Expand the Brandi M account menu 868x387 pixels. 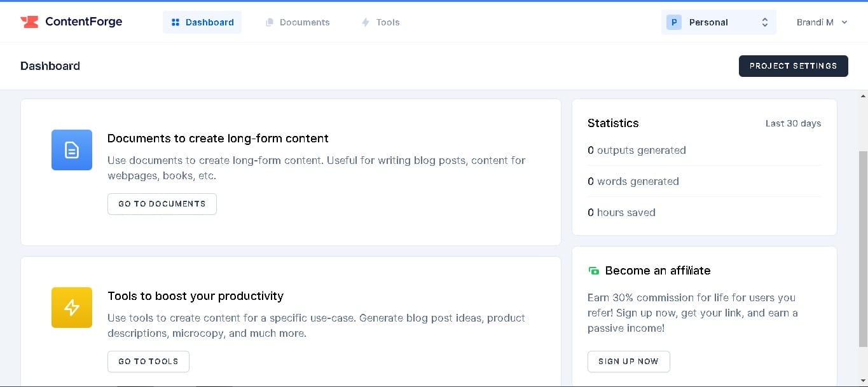pyautogui.click(x=822, y=22)
